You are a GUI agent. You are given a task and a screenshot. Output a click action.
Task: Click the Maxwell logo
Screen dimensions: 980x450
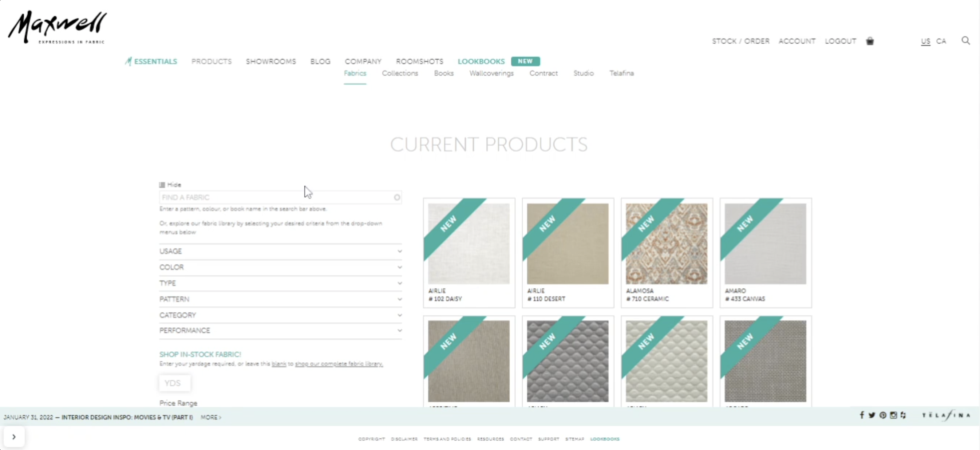(x=58, y=27)
